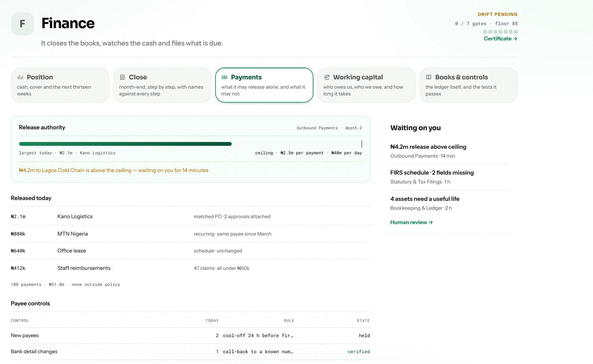The width and height of the screenshot is (593, 364).
Task: Click the TODAY column header
Action: 212,320
